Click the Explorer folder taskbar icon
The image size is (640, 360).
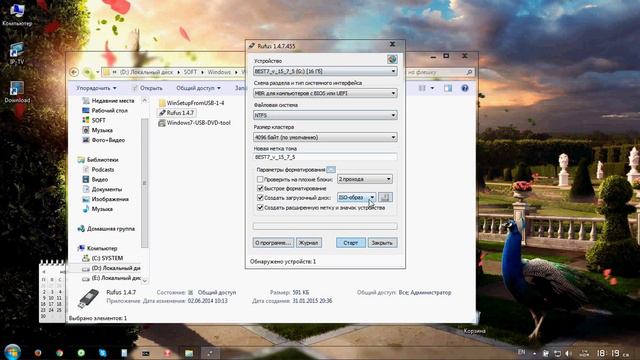tap(189, 353)
